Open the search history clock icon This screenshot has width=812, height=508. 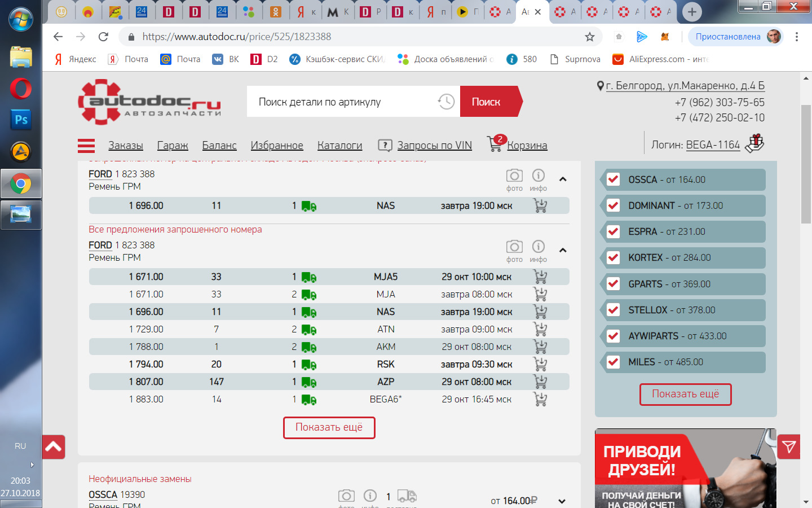point(446,102)
